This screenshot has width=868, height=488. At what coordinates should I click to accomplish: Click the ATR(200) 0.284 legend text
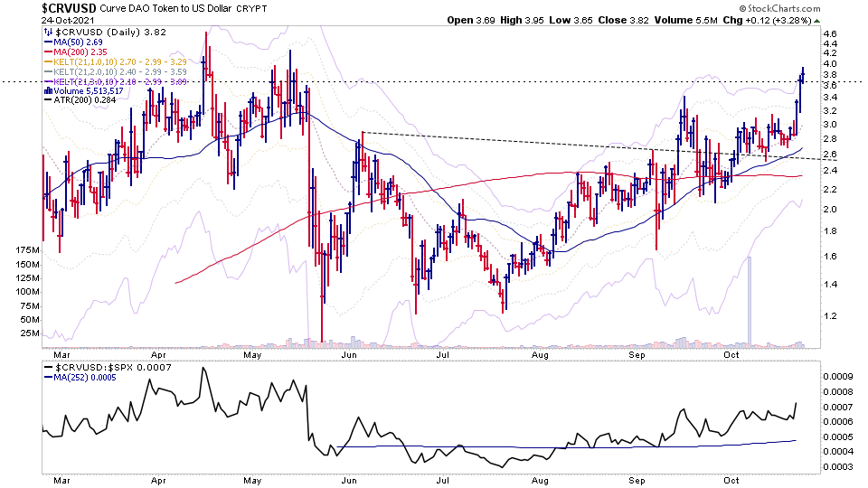pyautogui.click(x=85, y=100)
